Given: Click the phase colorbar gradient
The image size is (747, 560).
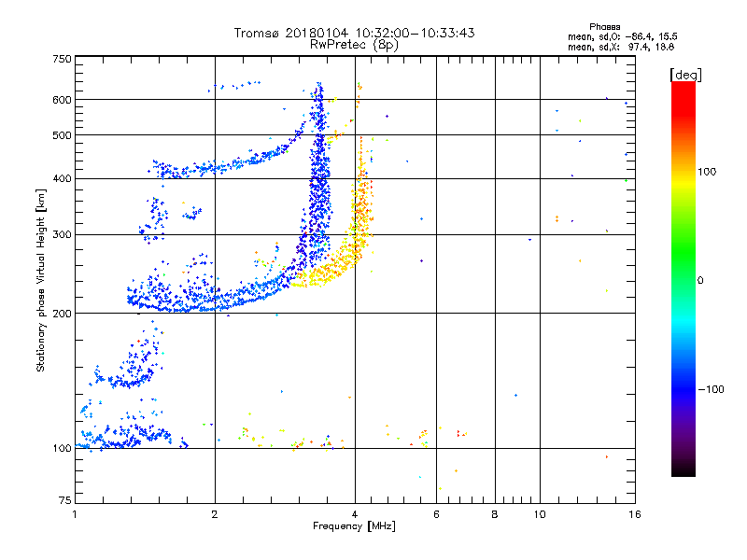Looking at the screenshot, I should point(684,278).
